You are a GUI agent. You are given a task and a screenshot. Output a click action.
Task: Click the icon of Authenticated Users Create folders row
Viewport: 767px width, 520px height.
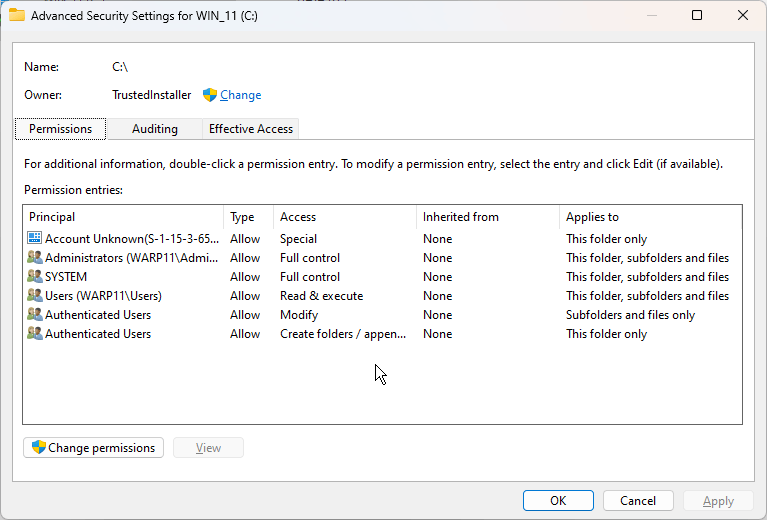[x=35, y=334]
